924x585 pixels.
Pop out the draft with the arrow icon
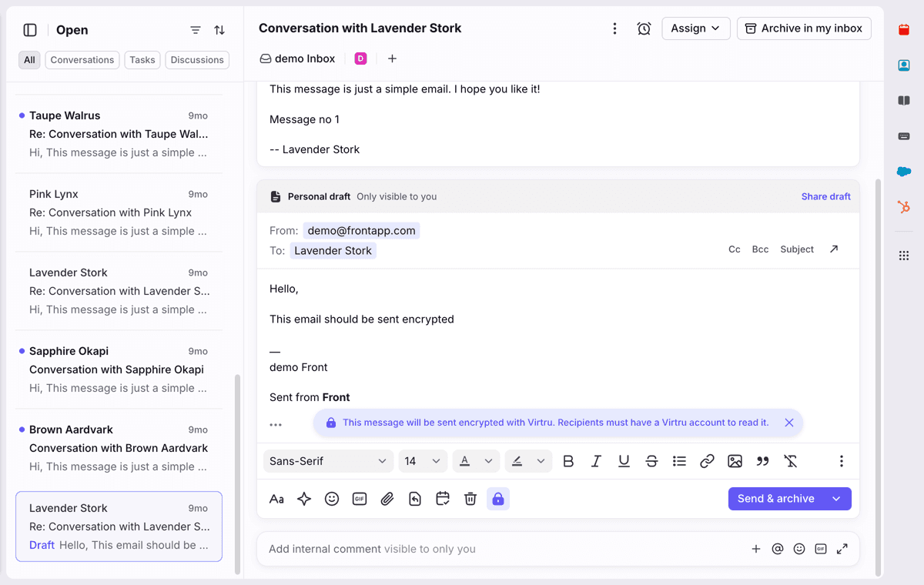(x=834, y=249)
